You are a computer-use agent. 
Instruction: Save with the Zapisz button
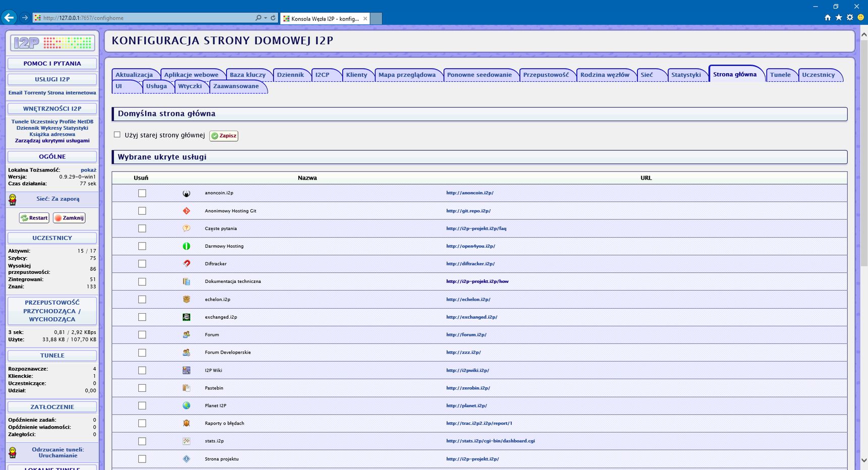point(224,136)
